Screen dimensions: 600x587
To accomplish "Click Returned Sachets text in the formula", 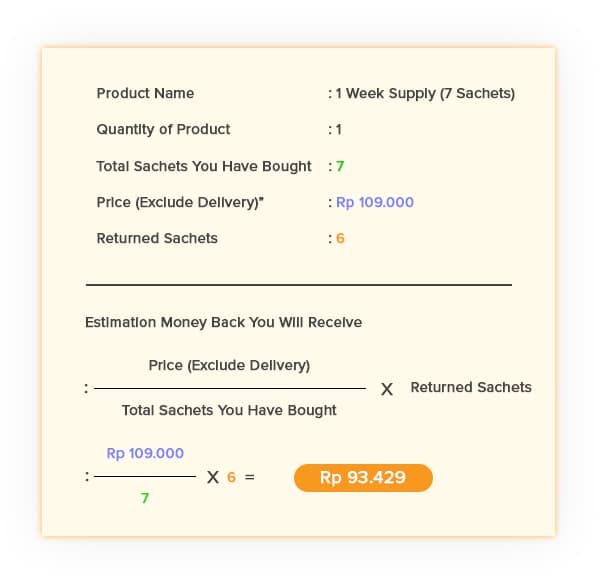I will (x=471, y=387).
